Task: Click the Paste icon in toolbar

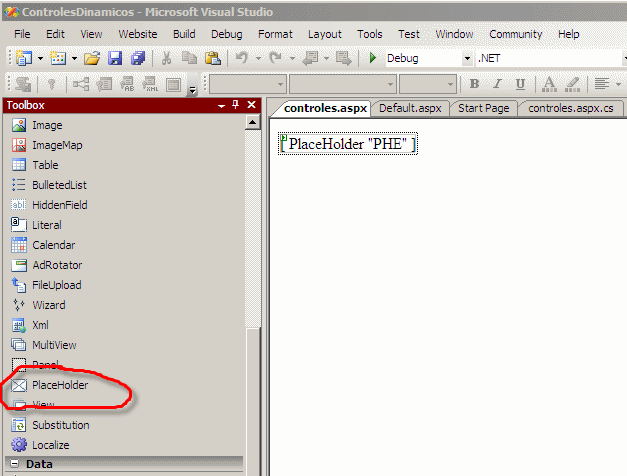Action: click(212, 58)
